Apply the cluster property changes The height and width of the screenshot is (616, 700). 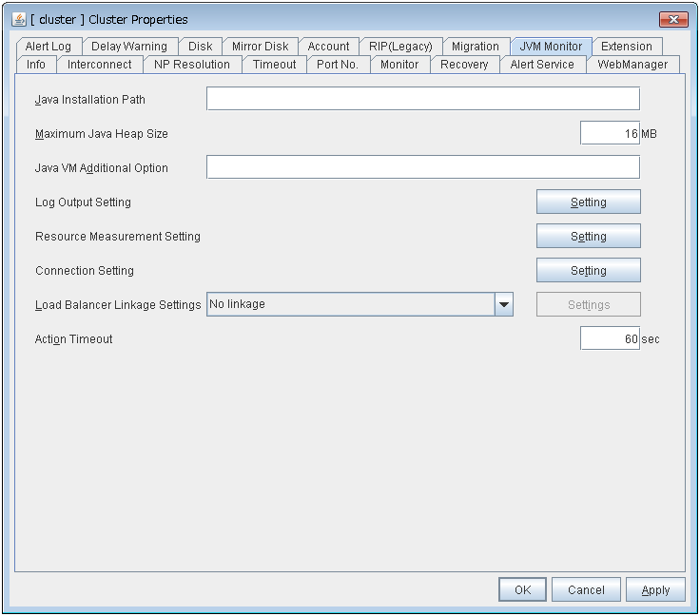pos(655,589)
